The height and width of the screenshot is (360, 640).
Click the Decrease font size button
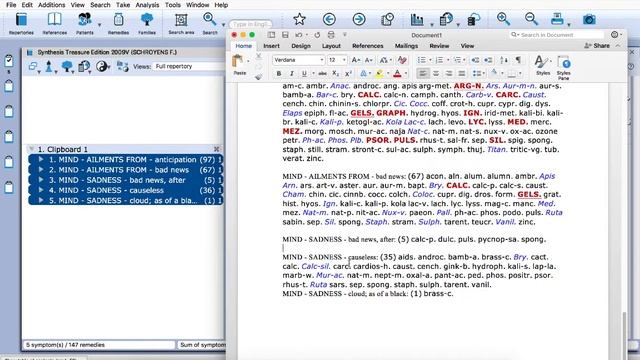point(368,60)
